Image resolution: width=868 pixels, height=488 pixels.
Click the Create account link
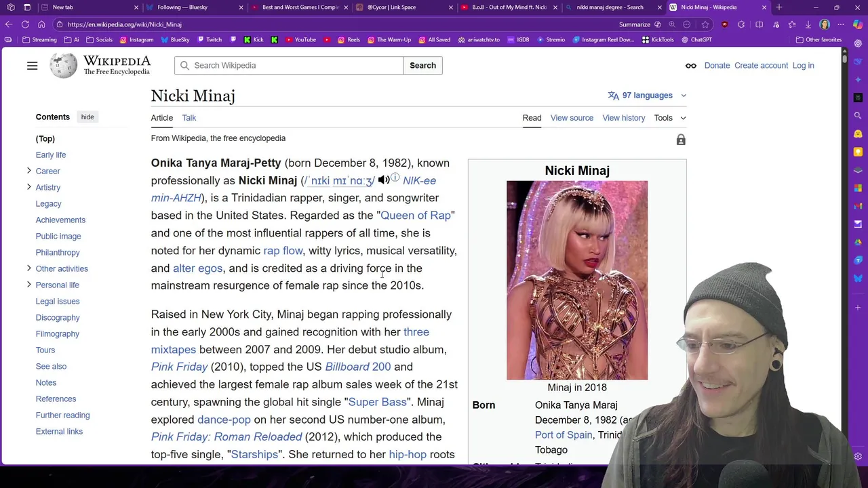tap(761, 66)
